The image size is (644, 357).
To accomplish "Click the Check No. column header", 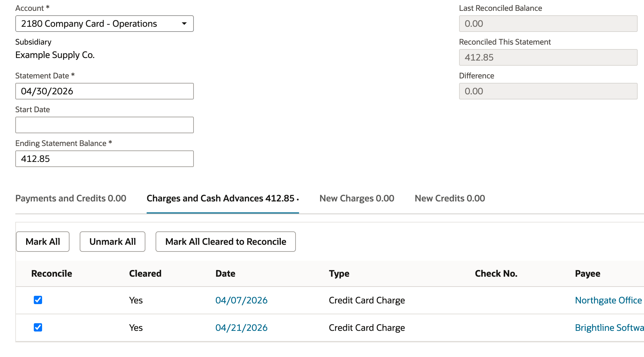I will pyautogui.click(x=496, y=273).
